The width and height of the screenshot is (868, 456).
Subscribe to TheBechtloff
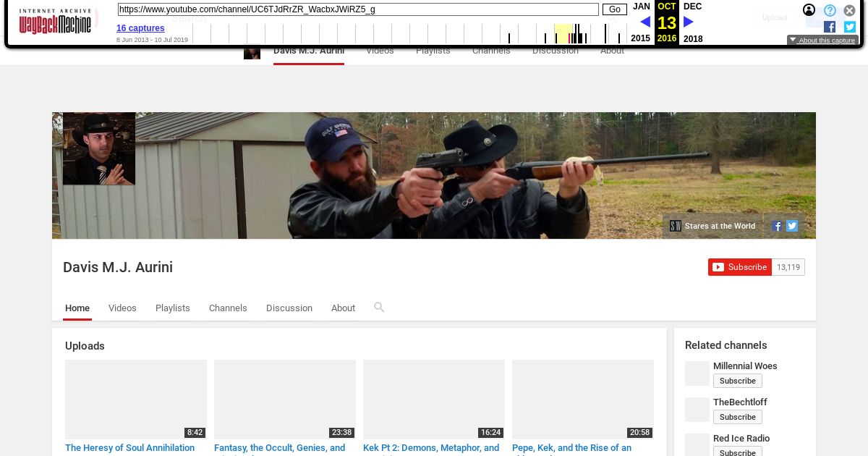coord(738,417)
